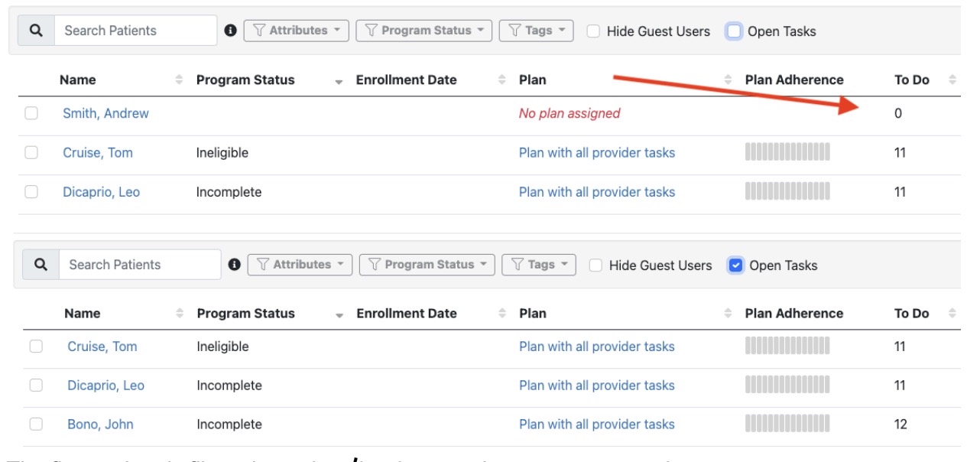The width and height of the screenshot is (980, 462).
Task: Click the search magnifier icon in top panel
Action: click(x=36, y=31)
